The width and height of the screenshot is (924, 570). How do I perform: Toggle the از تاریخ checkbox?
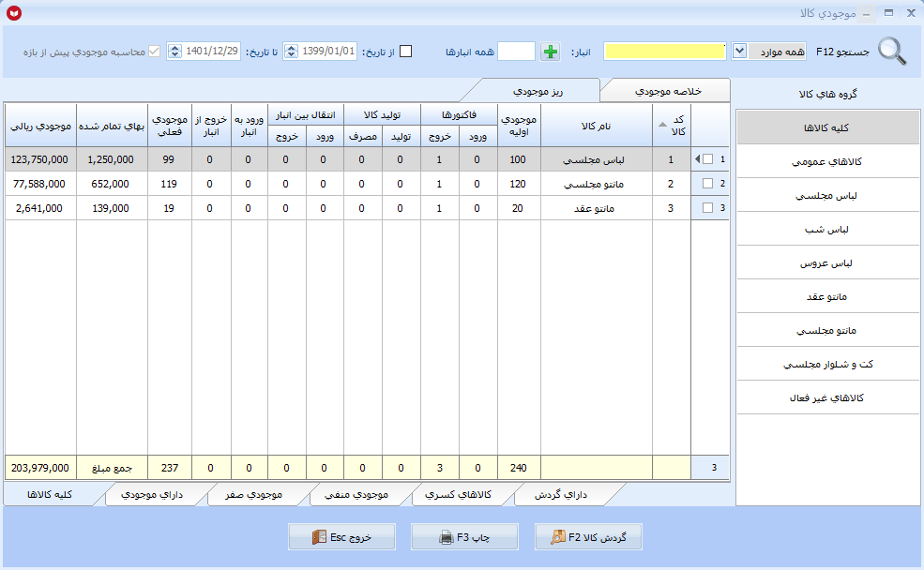[x=405, y=52]
